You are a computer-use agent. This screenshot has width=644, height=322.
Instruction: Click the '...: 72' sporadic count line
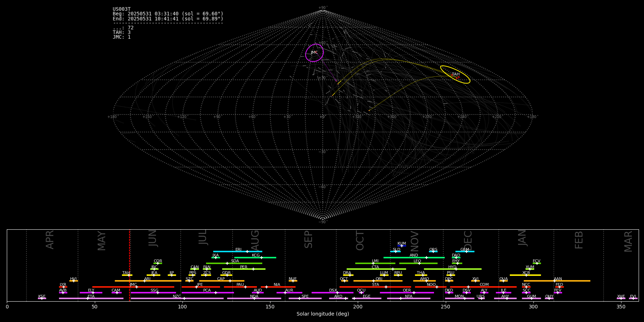point(123,28)
